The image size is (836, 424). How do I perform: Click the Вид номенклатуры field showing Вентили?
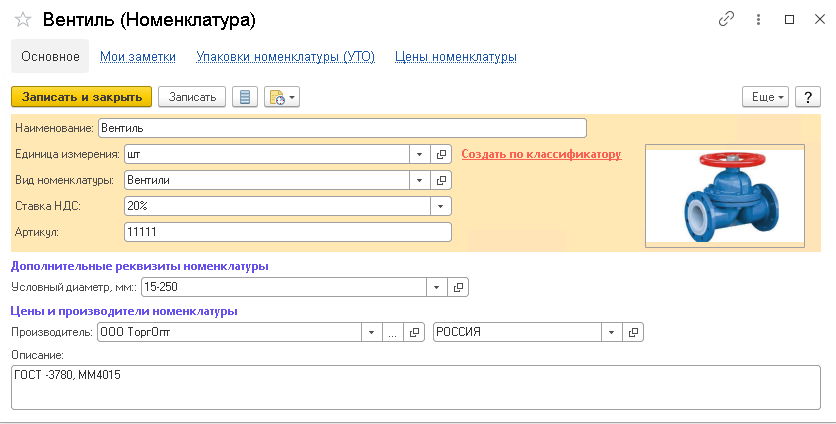267,180
